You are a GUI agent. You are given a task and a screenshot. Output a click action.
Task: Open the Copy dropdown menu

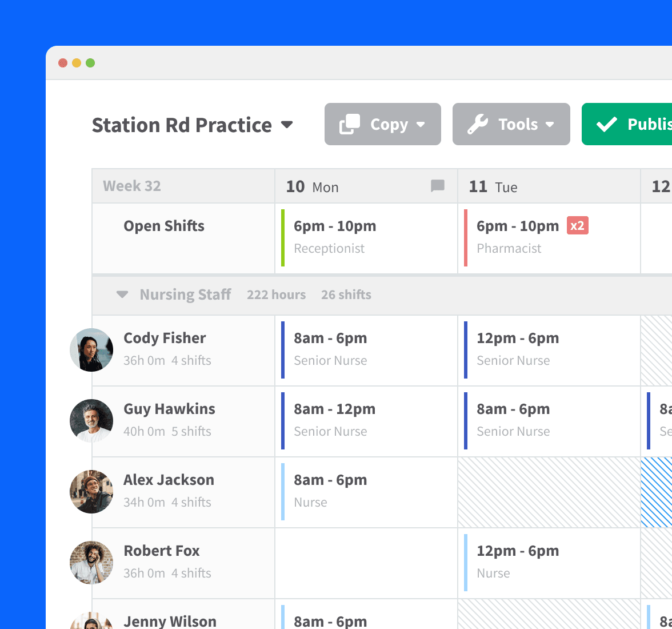click(x=382, y=124)
